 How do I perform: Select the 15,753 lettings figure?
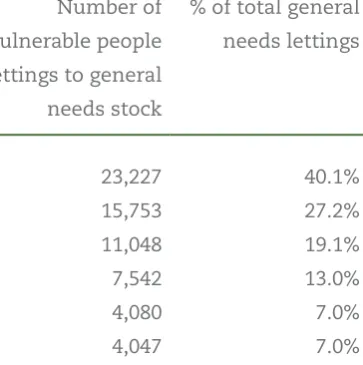[131, 211]
